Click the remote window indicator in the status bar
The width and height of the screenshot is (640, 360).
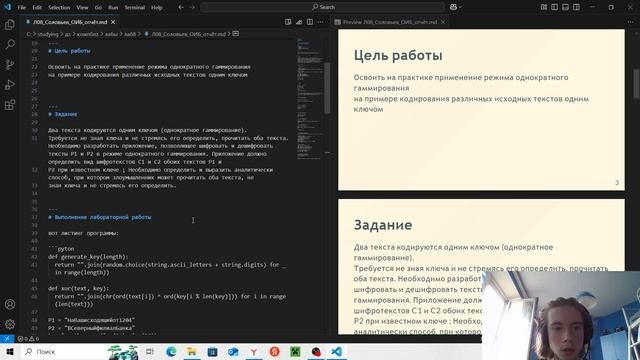(x=7, y=338)
